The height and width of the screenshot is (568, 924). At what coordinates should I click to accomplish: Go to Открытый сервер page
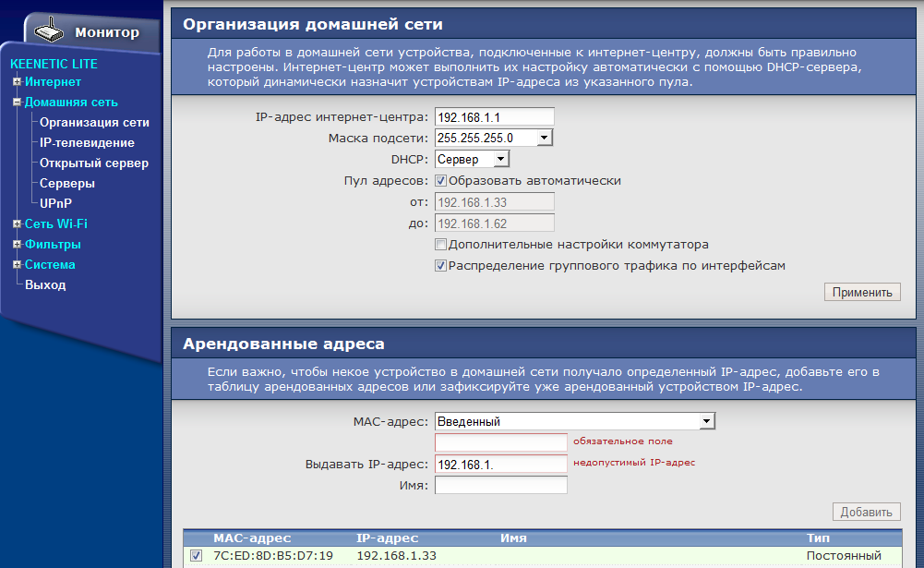[94, 163]
